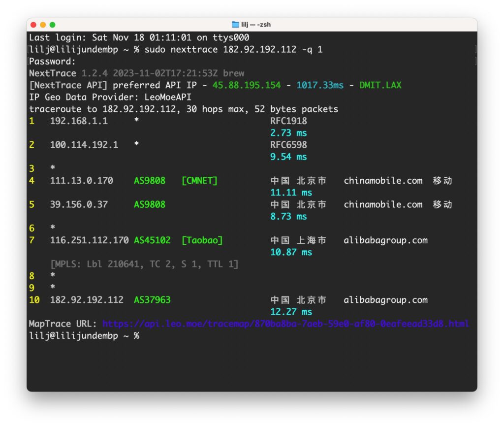This screenshot has height=427, width=504.
Task: Click the 'MapTrace URL:' label
Action: (63, 324)
